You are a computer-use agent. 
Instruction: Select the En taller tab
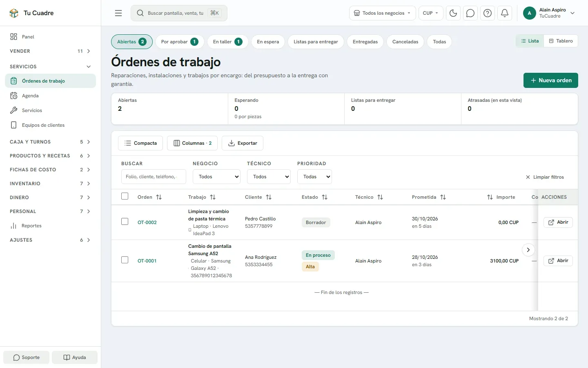(227, 42)
